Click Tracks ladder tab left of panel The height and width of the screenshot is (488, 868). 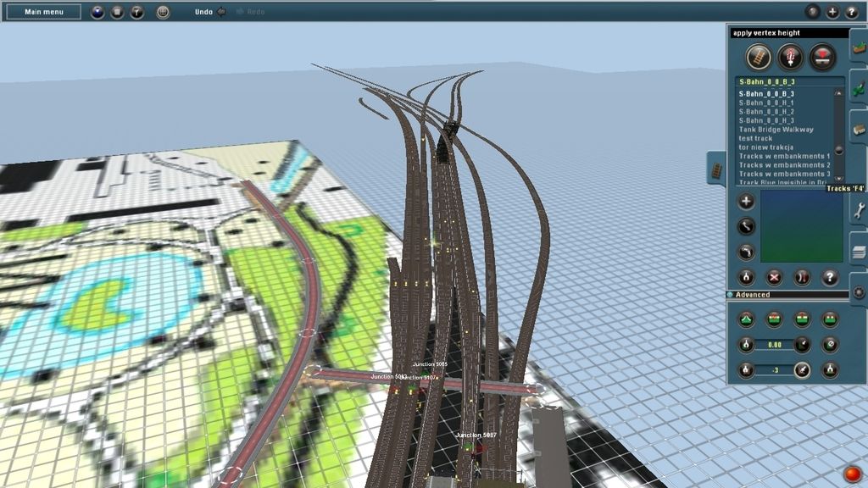point(716,169)
